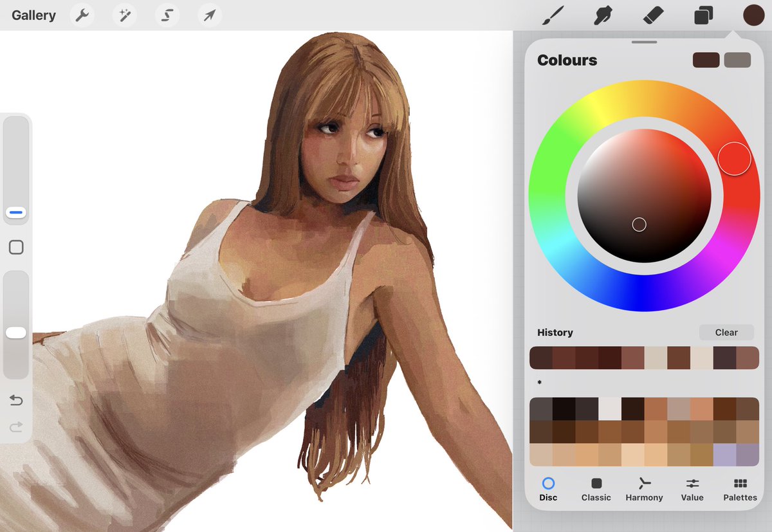Select the Paint brush tool
Viewport: 772px width, 532px height.
(x=553, y=15)
